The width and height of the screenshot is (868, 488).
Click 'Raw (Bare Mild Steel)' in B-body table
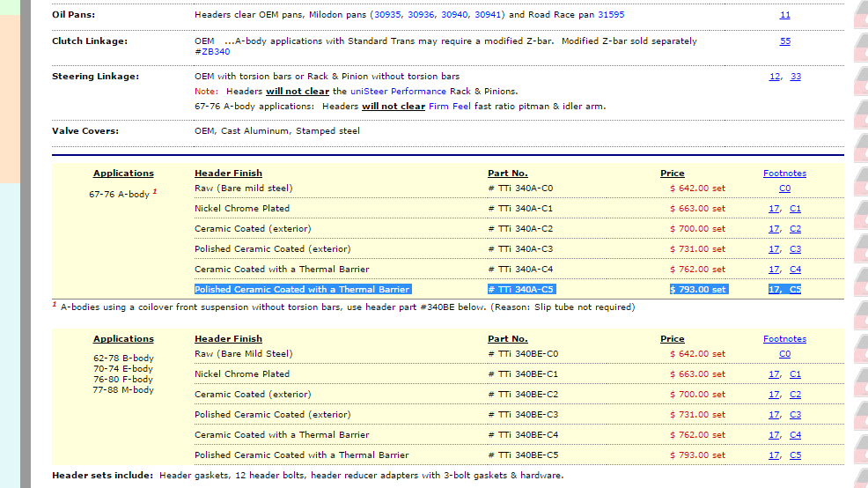(x=244, y=354)
